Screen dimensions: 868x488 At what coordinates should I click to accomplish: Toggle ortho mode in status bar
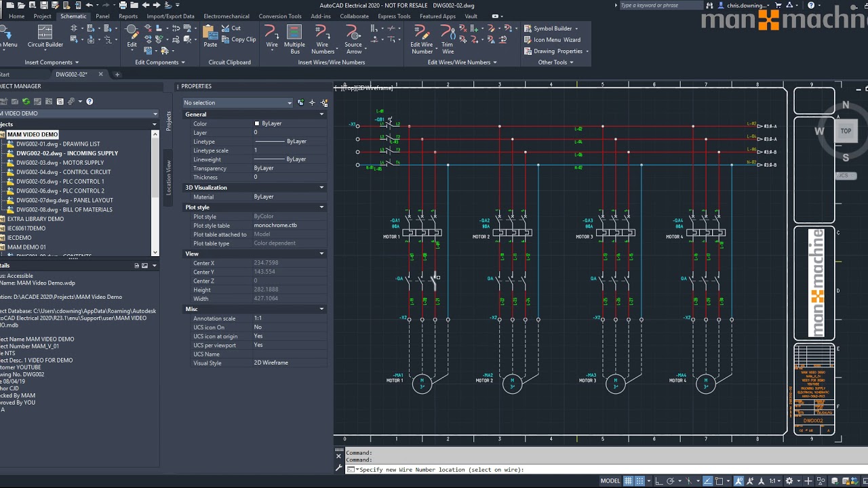[658, 481]
